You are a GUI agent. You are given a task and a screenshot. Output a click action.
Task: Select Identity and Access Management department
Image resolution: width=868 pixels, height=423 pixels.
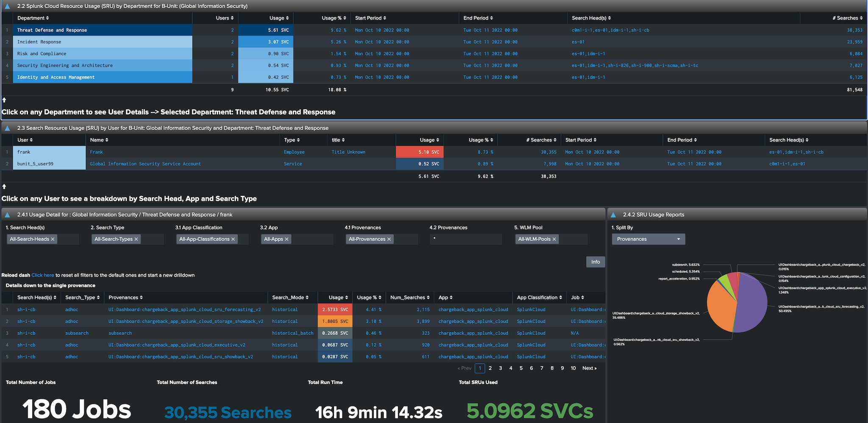(103, 77)
